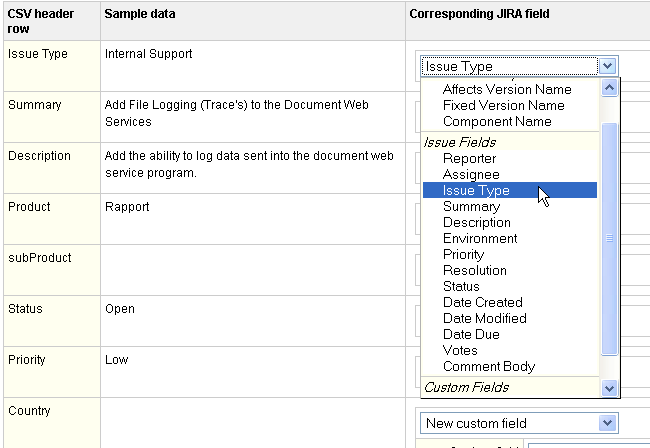
Task: Select Summary in the field list
Action: [x=471, y=206]
